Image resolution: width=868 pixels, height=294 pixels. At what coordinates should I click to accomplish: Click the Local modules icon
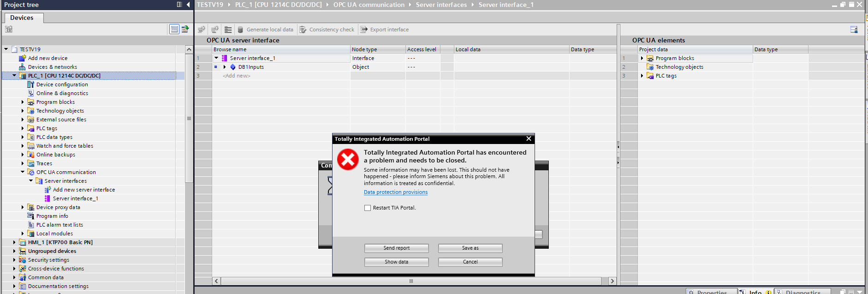[31, 234]
